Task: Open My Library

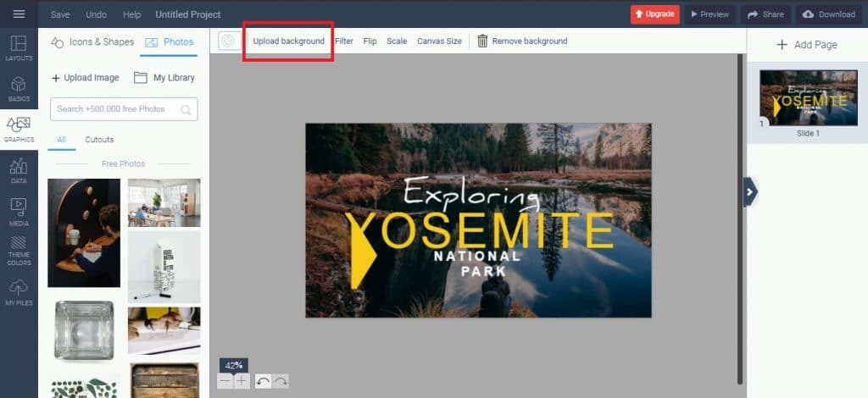Action: click(x=164, y=78)
